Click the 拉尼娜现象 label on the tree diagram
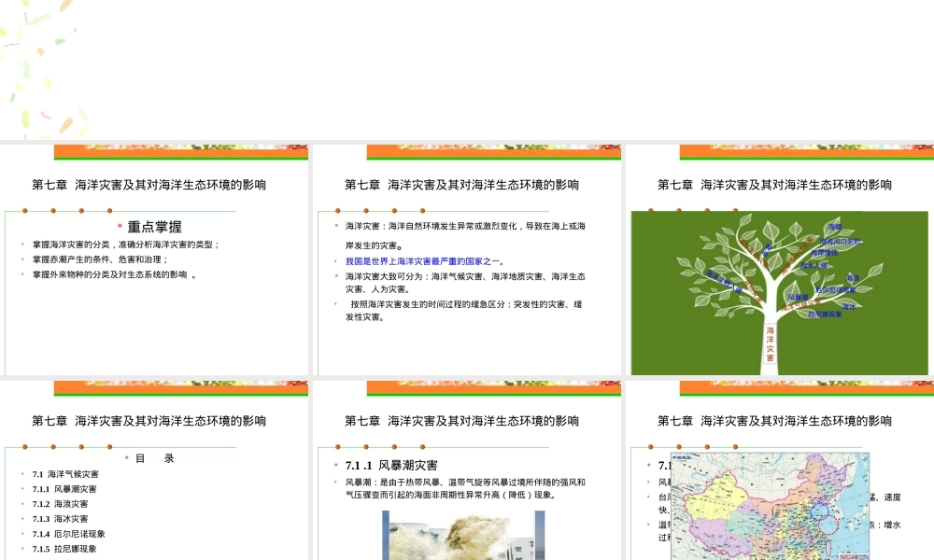 [825, 315]
